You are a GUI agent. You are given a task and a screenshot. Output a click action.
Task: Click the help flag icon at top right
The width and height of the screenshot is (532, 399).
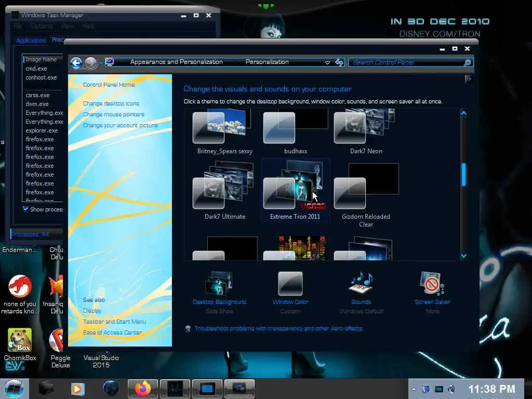pos(468,79)
